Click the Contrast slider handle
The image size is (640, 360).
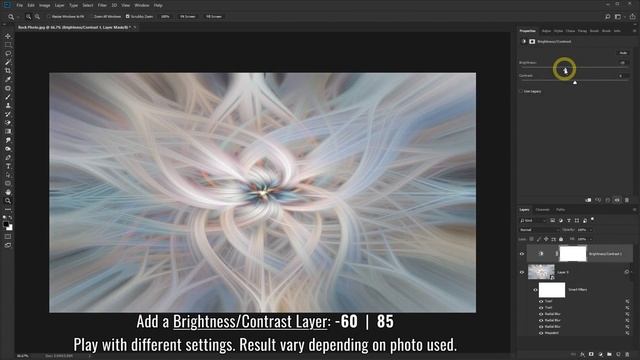pos(575,82)
